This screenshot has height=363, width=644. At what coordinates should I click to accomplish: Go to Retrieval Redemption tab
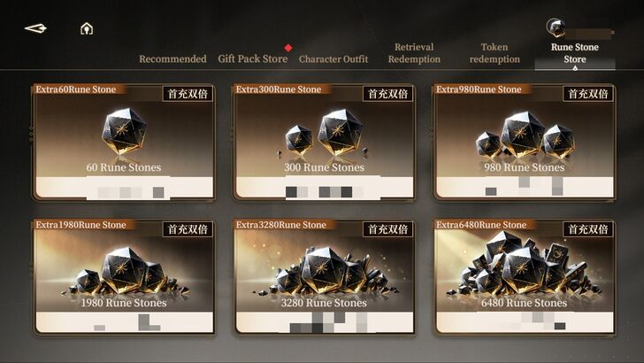[x=414, y=53]
